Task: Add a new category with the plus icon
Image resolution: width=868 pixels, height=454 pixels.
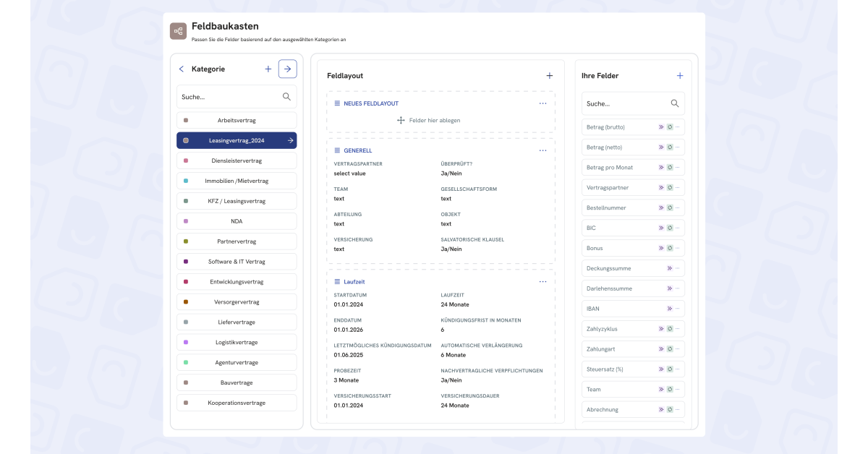Action: click(x=268, y=69)
